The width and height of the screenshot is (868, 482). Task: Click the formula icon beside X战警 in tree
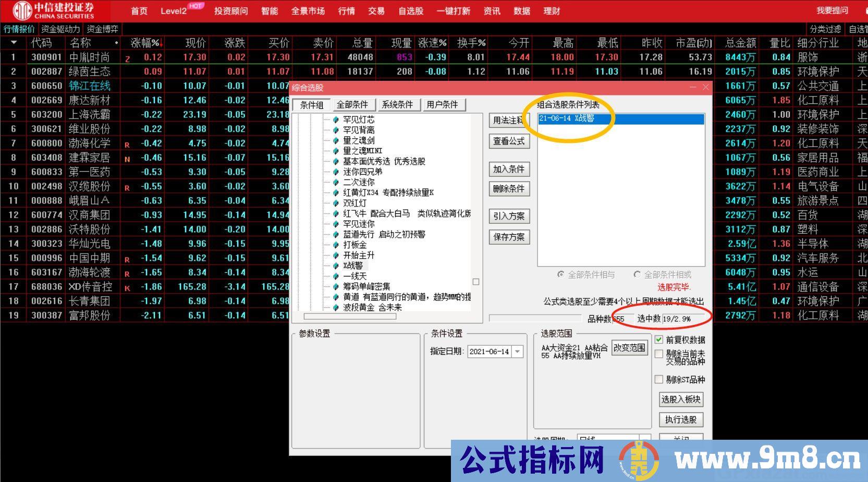pos(336,266)
